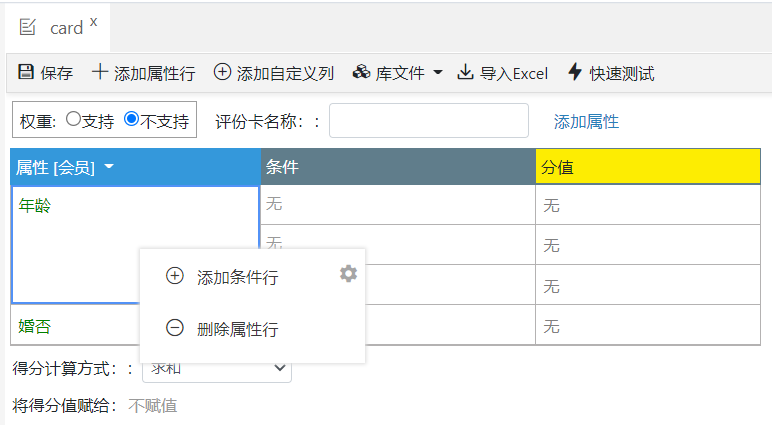
Task: Click the 不赋值 score assignment link
Action: [153, 405]
